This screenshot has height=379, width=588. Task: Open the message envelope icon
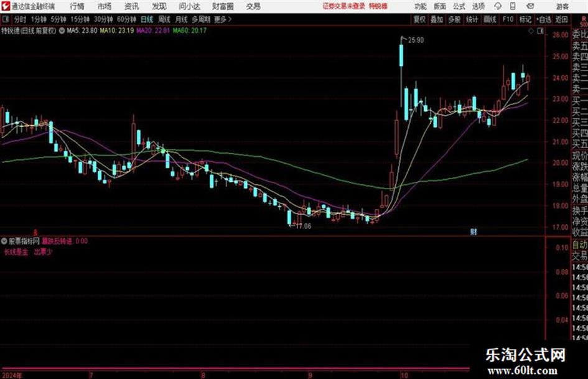(x=530, y=6)
